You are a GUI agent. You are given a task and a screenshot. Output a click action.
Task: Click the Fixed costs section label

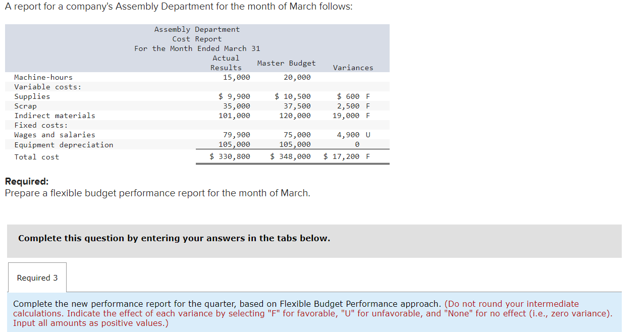(x=37, y=125)
